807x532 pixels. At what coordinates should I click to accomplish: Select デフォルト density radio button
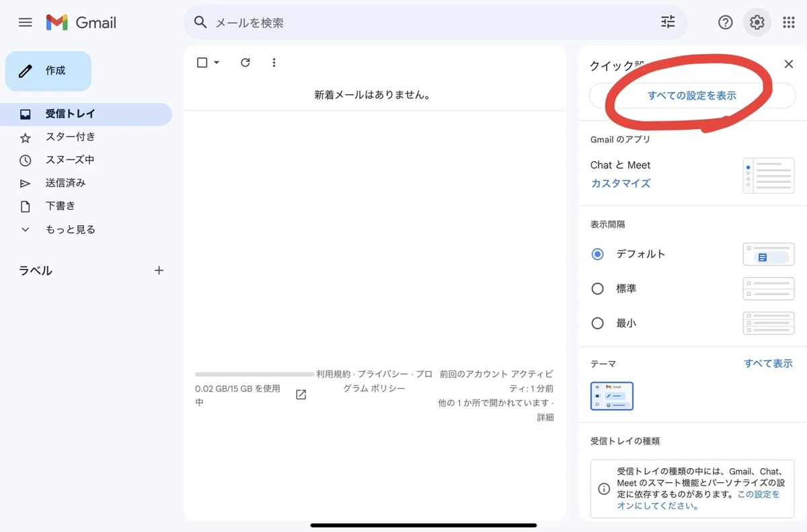coord(597,254)
